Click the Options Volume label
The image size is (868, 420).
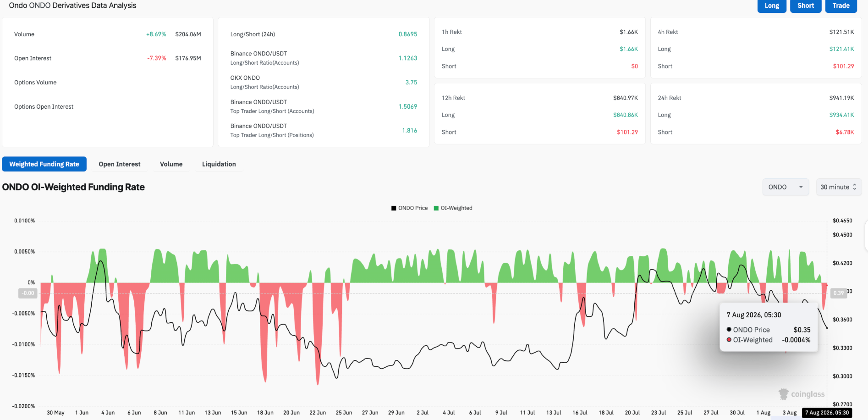click(x=35, y=83)
